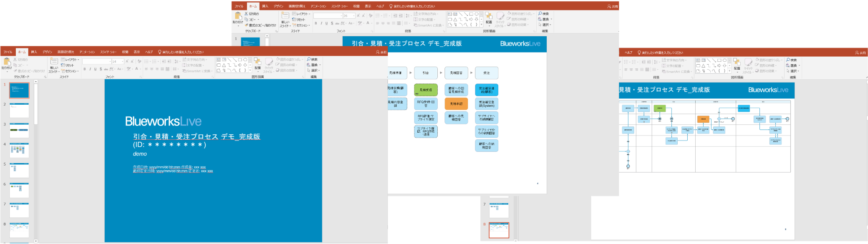
Task: Click the lightbulb Tell Me icon in left window
Action: (x=159, y=52)
